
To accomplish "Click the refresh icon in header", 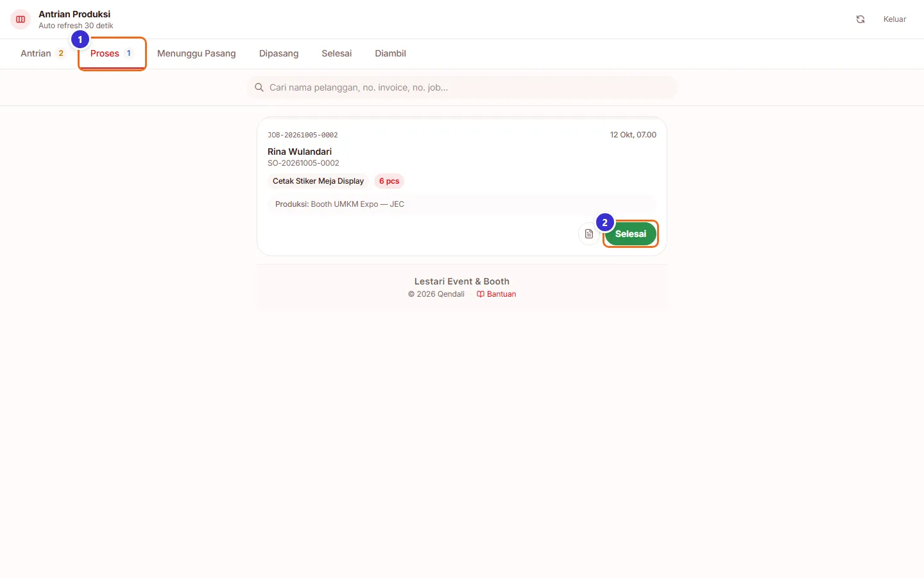I will pyautogui.click(x=860, y=19).
